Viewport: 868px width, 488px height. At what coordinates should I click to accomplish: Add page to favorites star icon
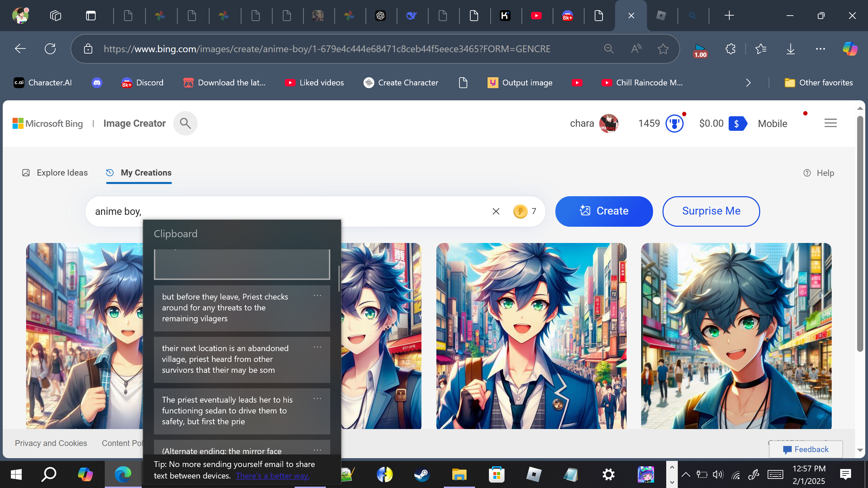pos(663,49)
